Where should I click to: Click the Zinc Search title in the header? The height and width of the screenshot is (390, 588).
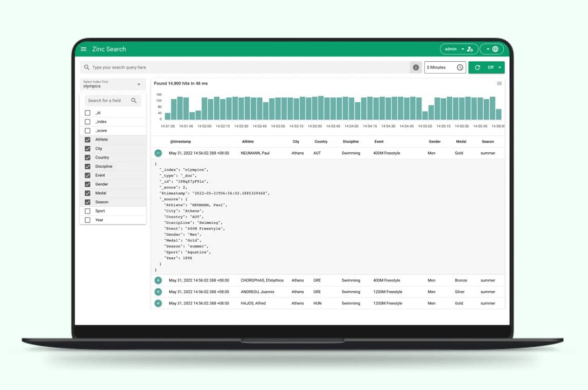[x=108, y=49]
